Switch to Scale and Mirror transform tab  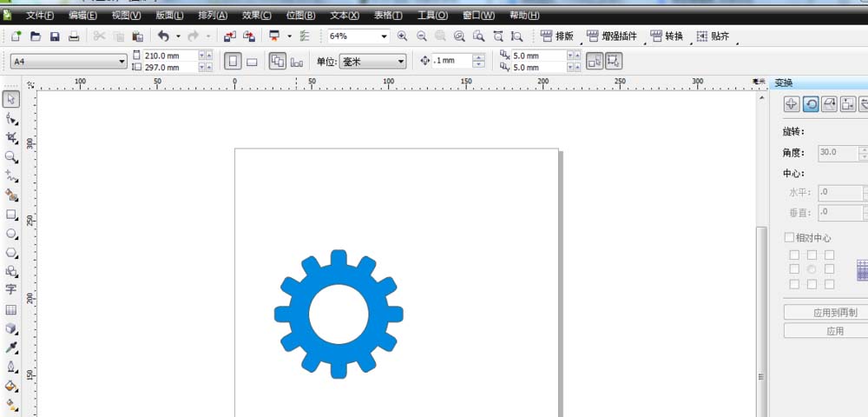point(829,103)
